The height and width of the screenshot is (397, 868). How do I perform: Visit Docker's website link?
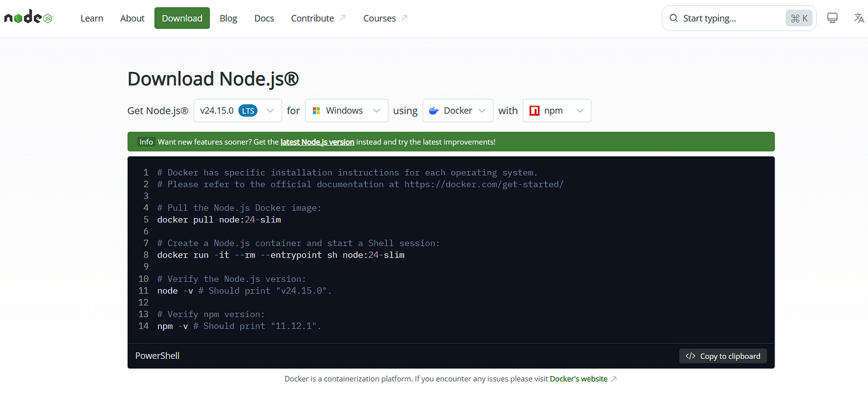pos(578,379)
